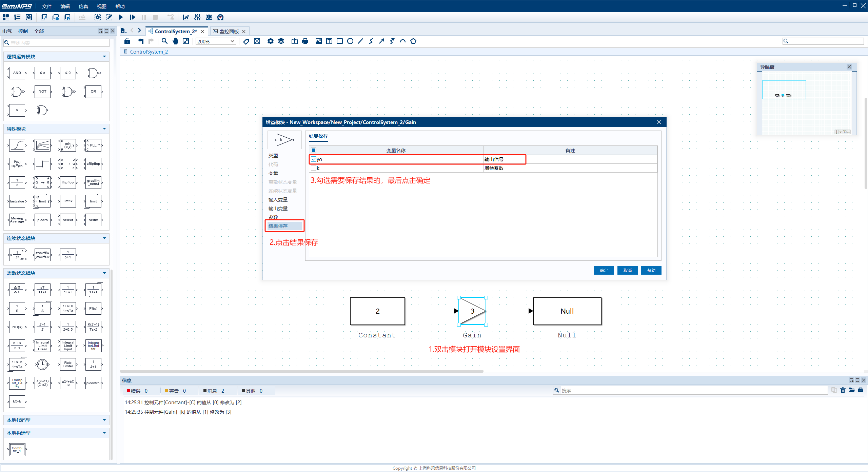Image resolution: width=868 pixels, height=472 pixels.
Task: Click the save page icon in main toolbar
Action: pyautogui.click(x=67, y=17)
